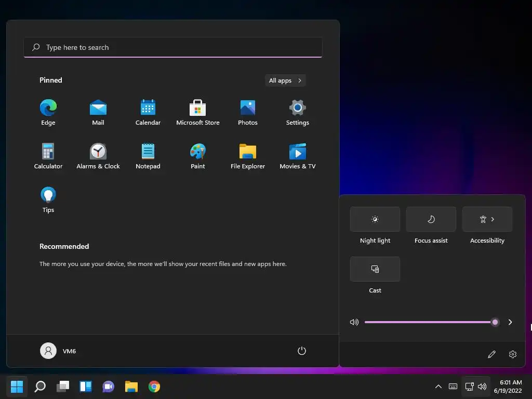
Task: Open File Explorer on the taskbar
Action: pos(131,386)
